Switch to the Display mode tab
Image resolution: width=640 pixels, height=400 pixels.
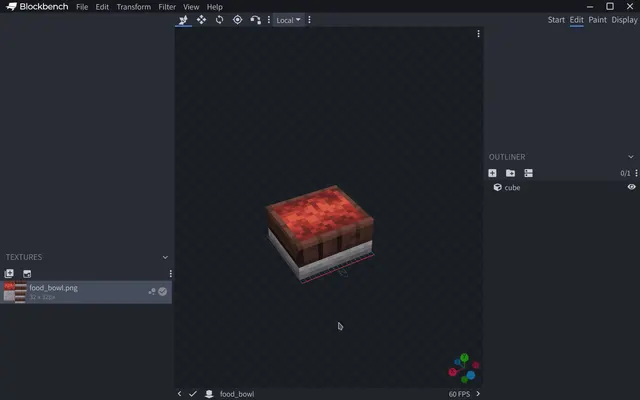tap(624, 20)
